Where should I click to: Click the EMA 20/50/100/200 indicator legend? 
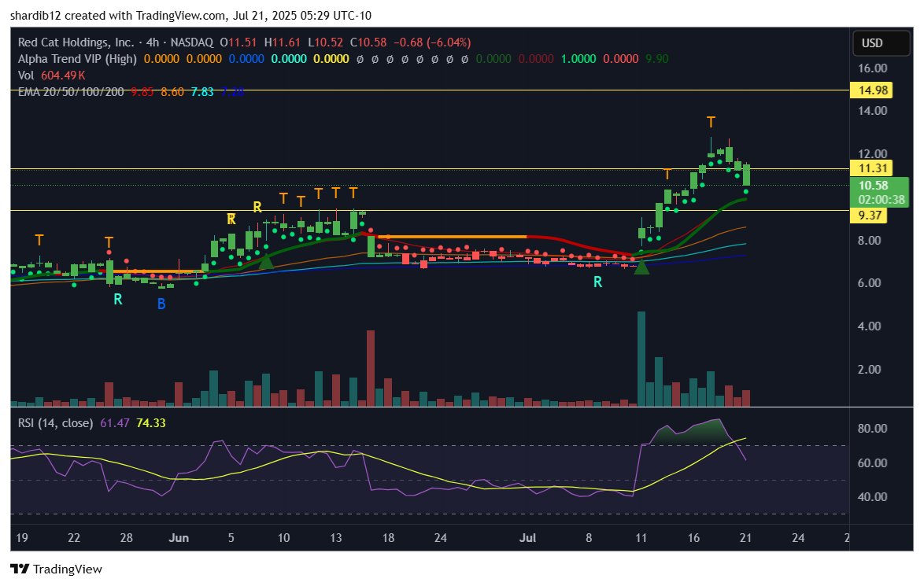(x=71, y=92)
